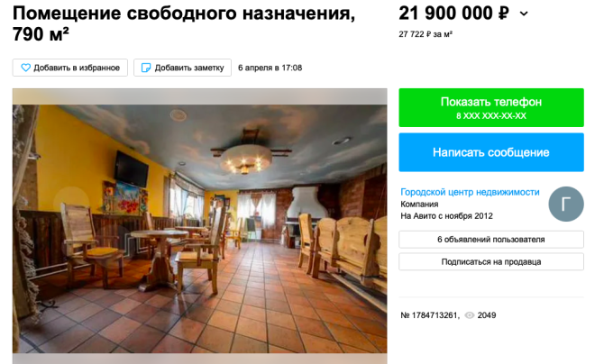This screenshot has height=364, width=604.
Task: Click the listing number 1784713261
Action: coord(430,315)
